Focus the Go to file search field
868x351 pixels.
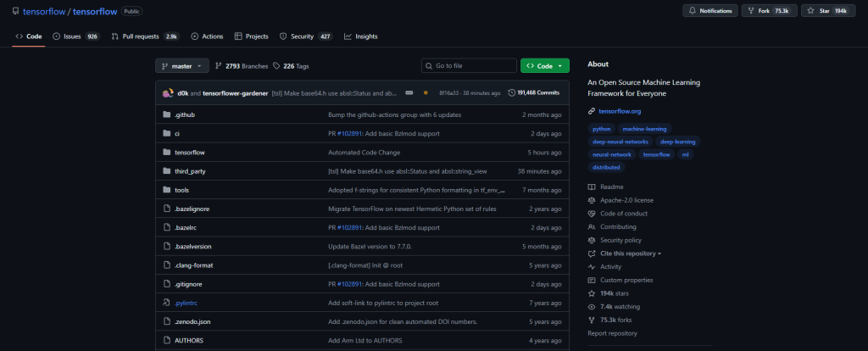[469, 66]
